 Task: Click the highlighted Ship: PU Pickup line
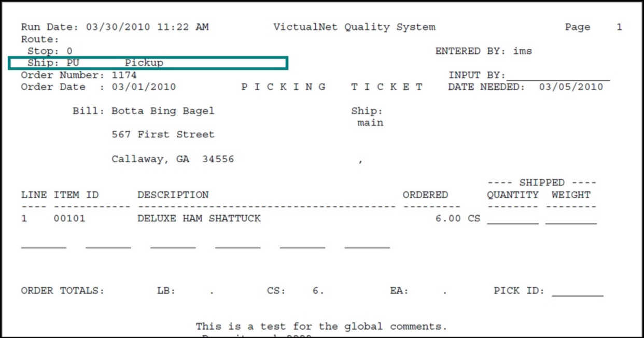[148, 63]
